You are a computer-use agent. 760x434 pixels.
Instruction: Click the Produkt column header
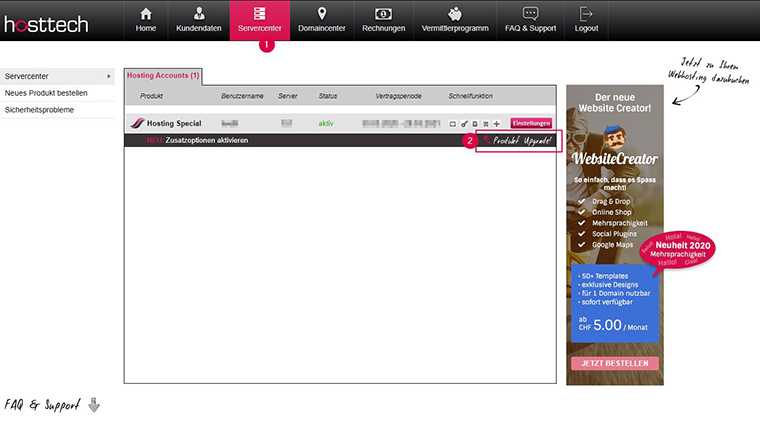151,96
